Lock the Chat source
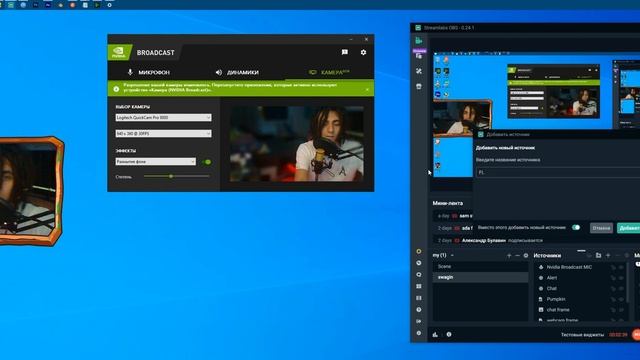 (x=613, y=289)
